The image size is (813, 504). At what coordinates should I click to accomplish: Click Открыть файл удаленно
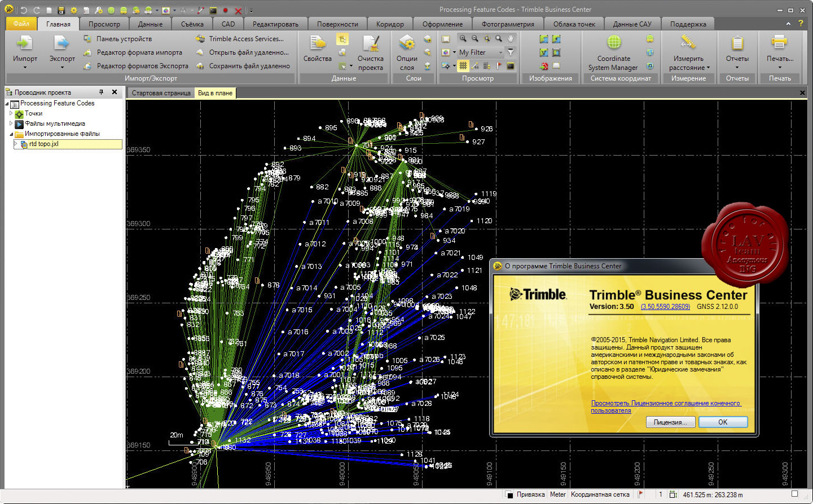(242, 52)
